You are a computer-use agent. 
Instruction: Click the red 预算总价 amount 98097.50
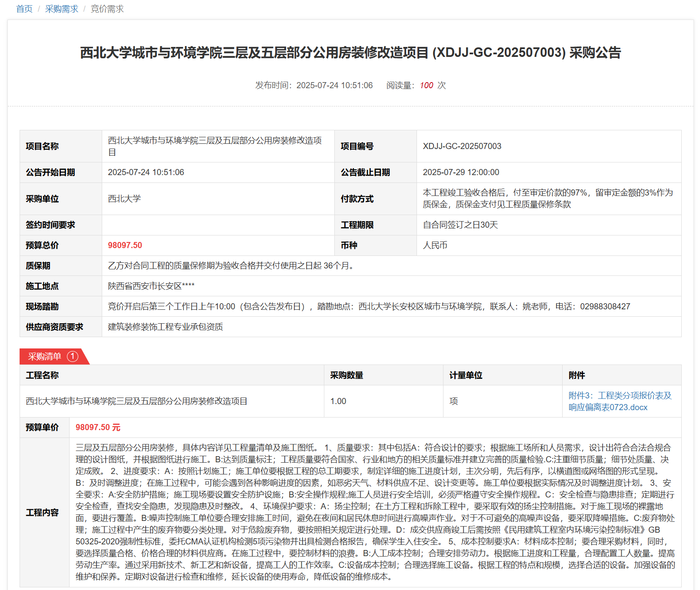coord(125,245)
